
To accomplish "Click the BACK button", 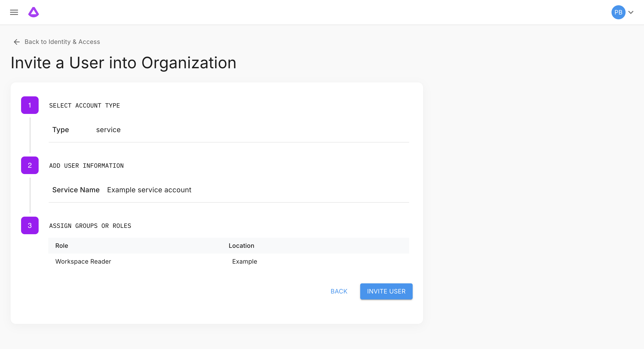I will (339, 291).
